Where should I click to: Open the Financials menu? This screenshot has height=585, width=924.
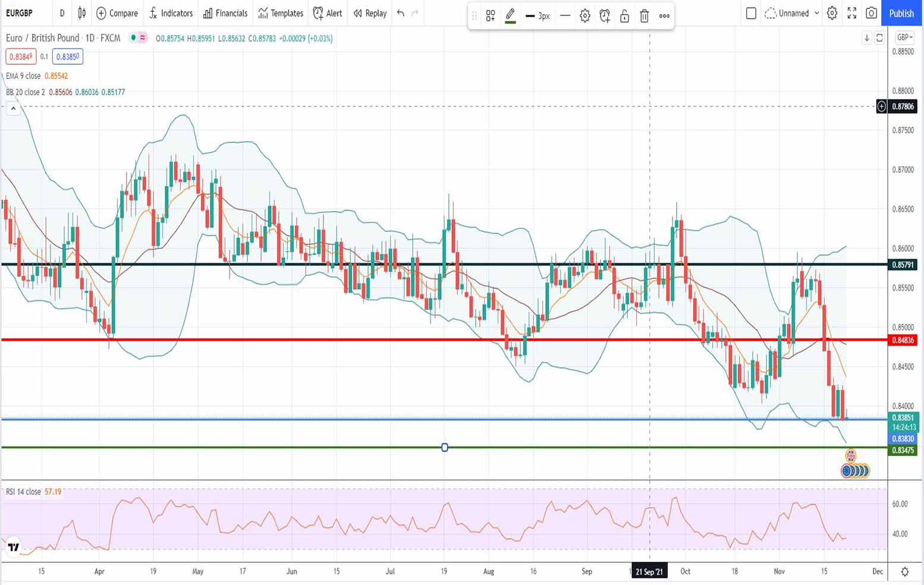pyautogui.click(x=225, y=13)
